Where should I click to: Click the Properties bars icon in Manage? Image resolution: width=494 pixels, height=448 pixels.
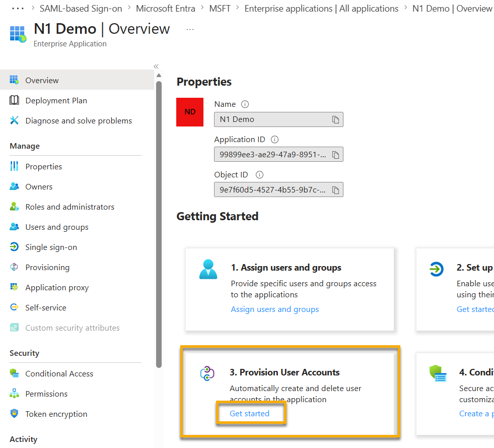[14, 166]
